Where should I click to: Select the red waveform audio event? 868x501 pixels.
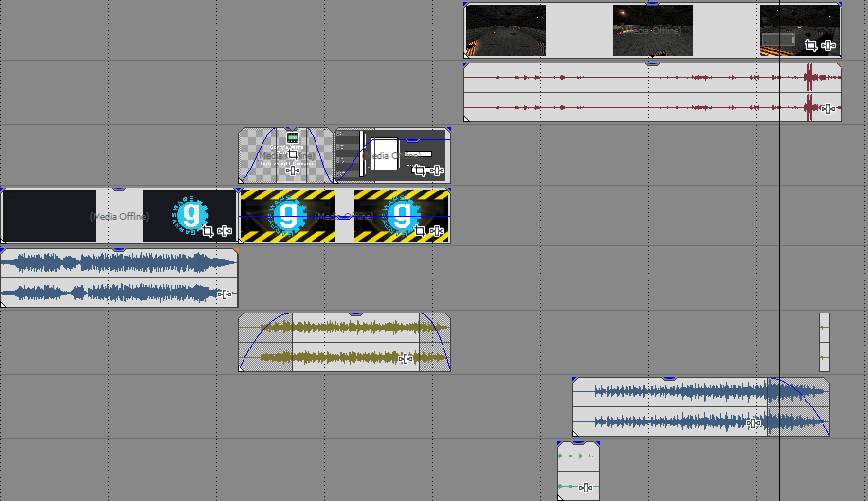(653, 93)
